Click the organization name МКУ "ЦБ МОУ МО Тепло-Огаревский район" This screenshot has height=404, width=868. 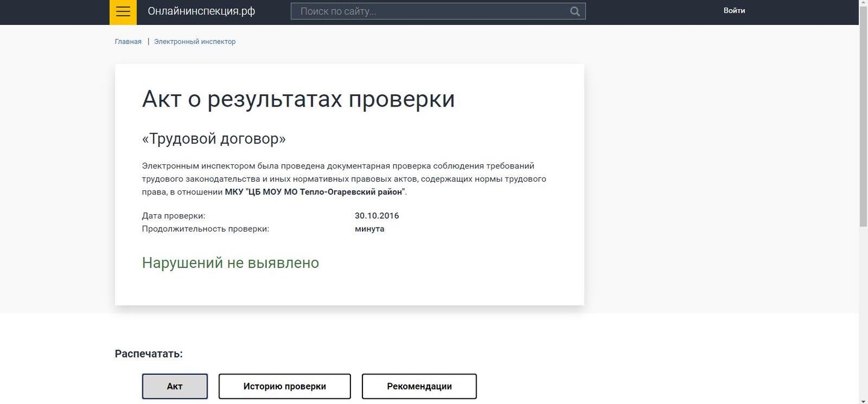(315, 192)
